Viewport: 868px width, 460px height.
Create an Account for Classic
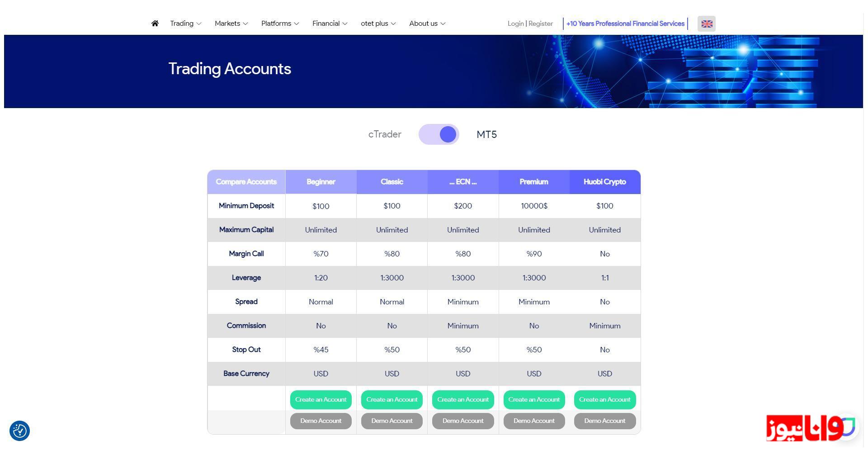(x=392, y=400)
